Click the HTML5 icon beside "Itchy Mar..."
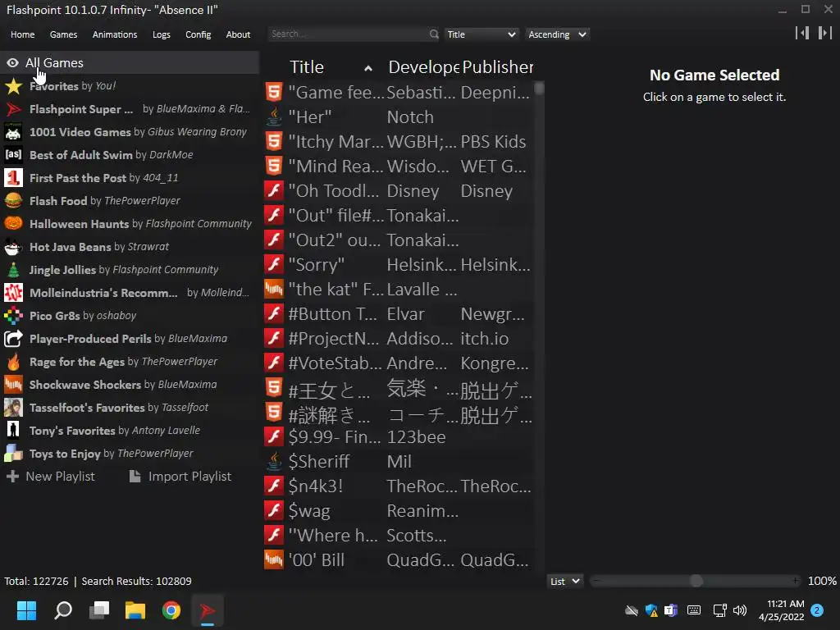 (274, 141)
